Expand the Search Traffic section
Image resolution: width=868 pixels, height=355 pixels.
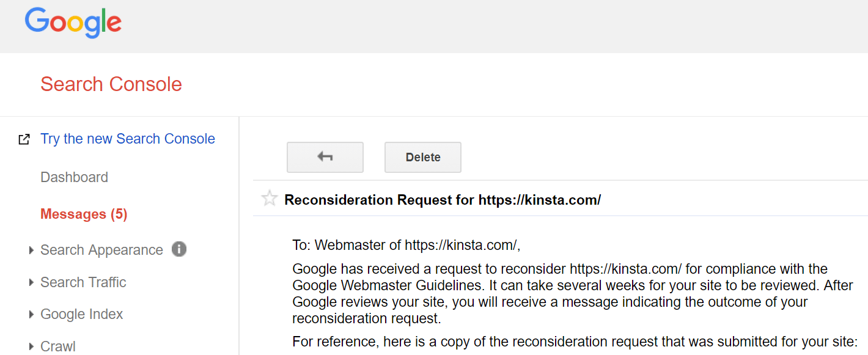31,282
